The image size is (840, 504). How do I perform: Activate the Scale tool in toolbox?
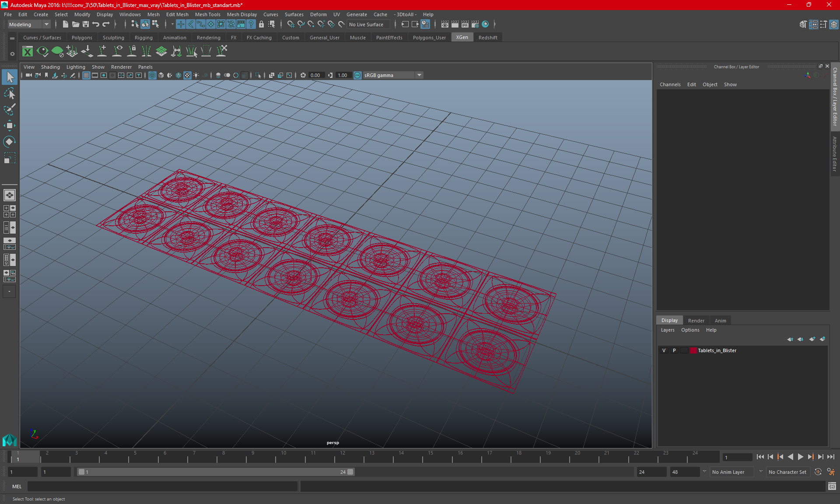click(x=10, y=157)
